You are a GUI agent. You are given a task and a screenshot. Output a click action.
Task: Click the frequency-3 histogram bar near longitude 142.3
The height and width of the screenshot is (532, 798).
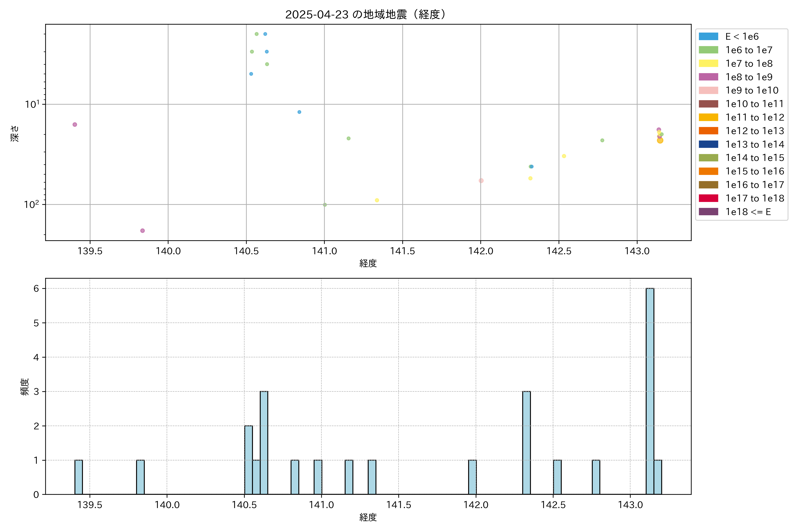pos(526,443)
